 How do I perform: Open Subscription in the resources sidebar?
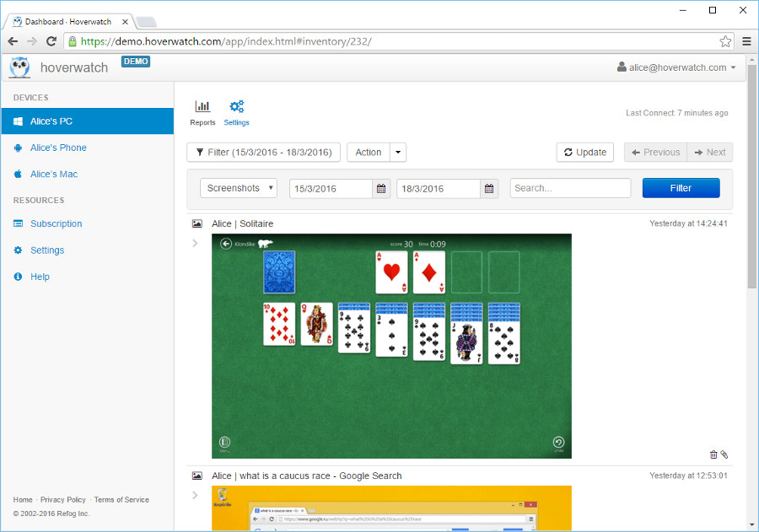[x=57, y=223]
